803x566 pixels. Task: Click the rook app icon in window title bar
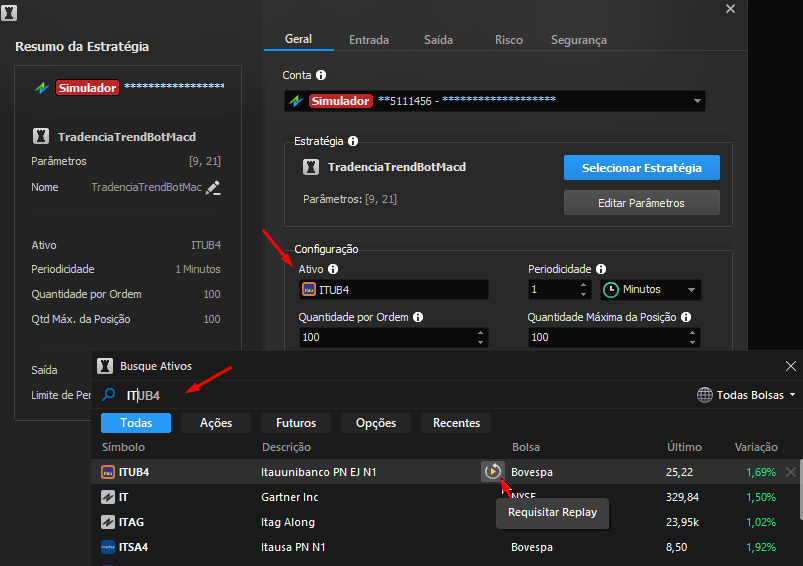[x=9, y=13]
